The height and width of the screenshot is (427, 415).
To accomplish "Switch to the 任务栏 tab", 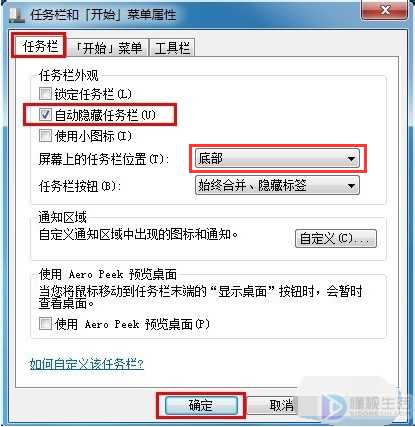I will point(40,46).
